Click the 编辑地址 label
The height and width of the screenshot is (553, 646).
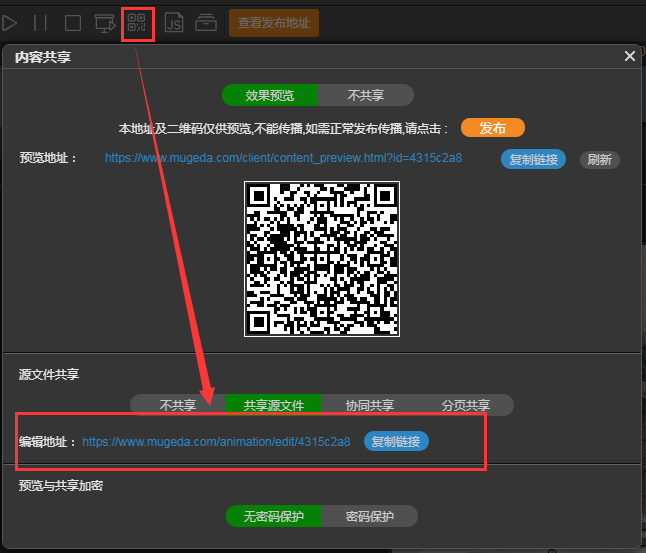(x=47, y=442)
